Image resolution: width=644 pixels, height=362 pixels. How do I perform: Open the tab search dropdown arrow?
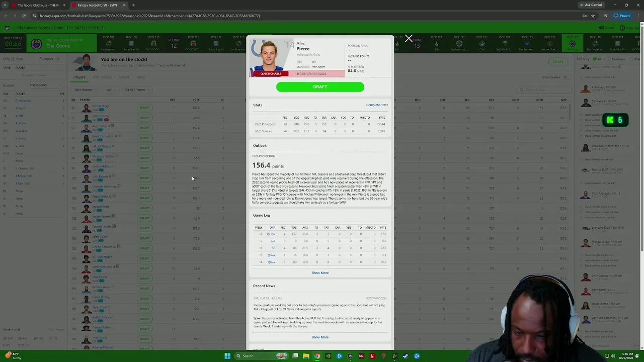[x=5, y=5]
